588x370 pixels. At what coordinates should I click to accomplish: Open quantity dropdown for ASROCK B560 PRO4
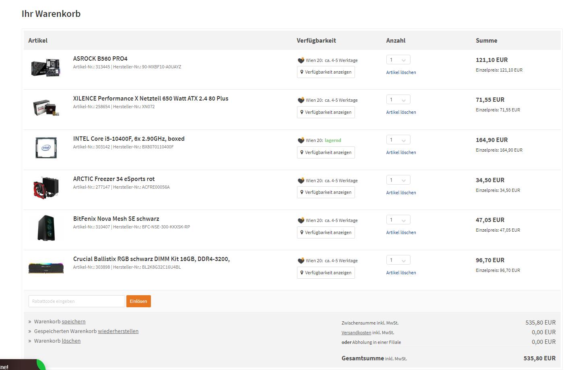point(398,60)
